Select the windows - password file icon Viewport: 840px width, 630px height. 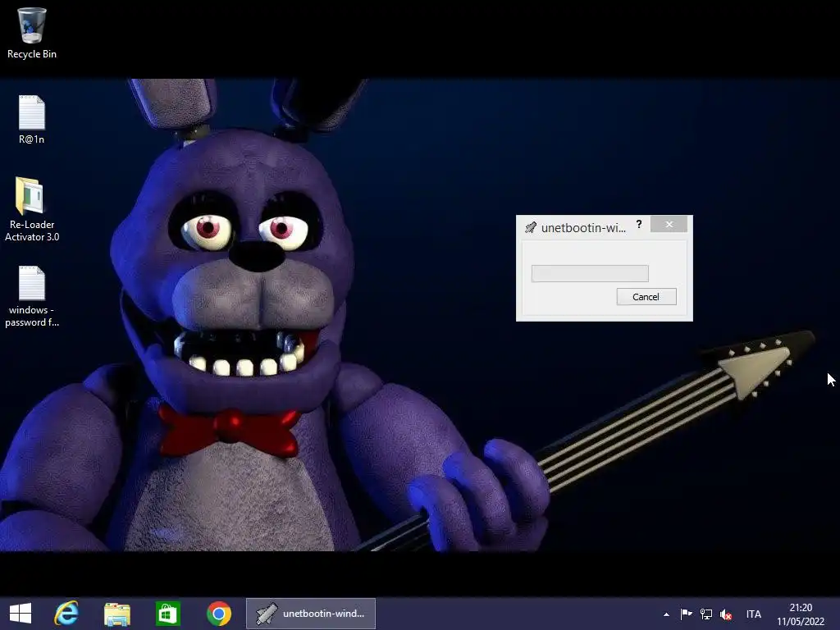point(32,296)
